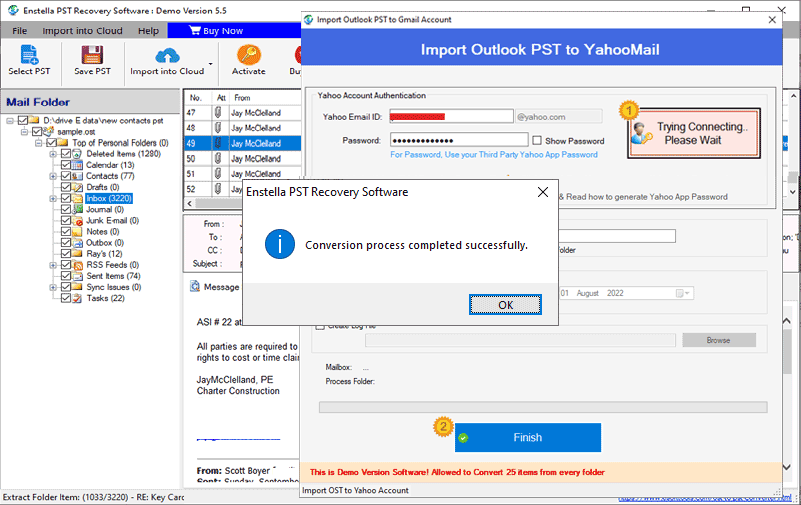Select the Inbox (3220) folder

click(x=109, y=198)
